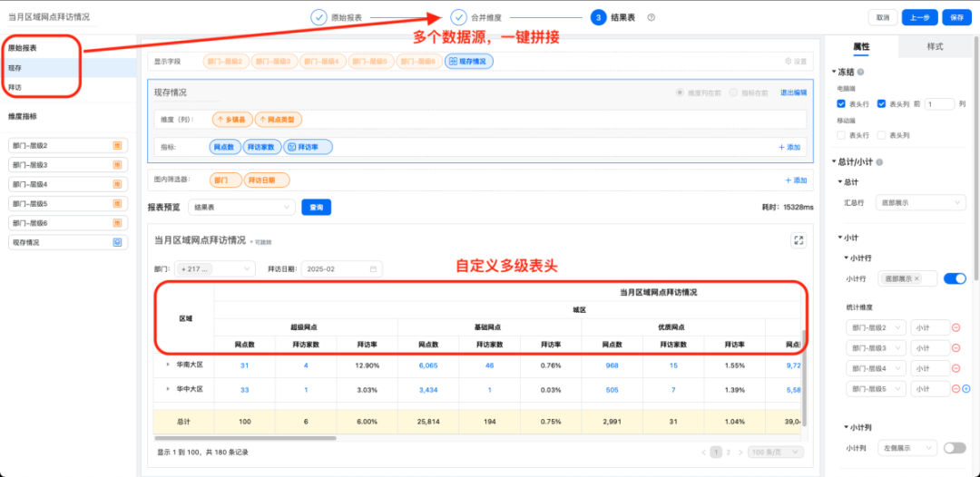Click the frozen columns count input

[939, 103]
